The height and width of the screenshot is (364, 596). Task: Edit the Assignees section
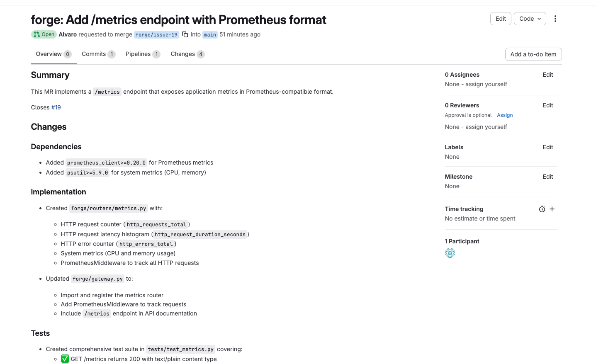click(x=547, y=75)
